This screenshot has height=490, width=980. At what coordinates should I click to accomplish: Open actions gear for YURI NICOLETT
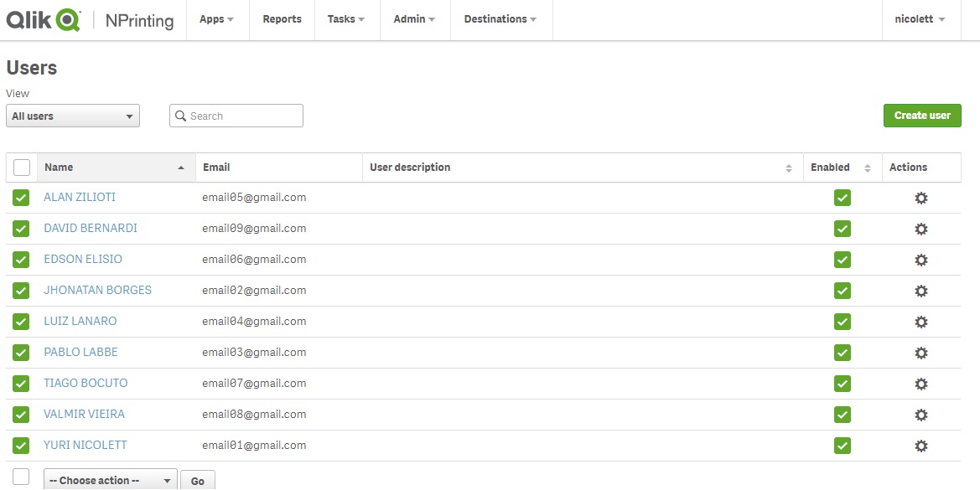click(920, 446)
